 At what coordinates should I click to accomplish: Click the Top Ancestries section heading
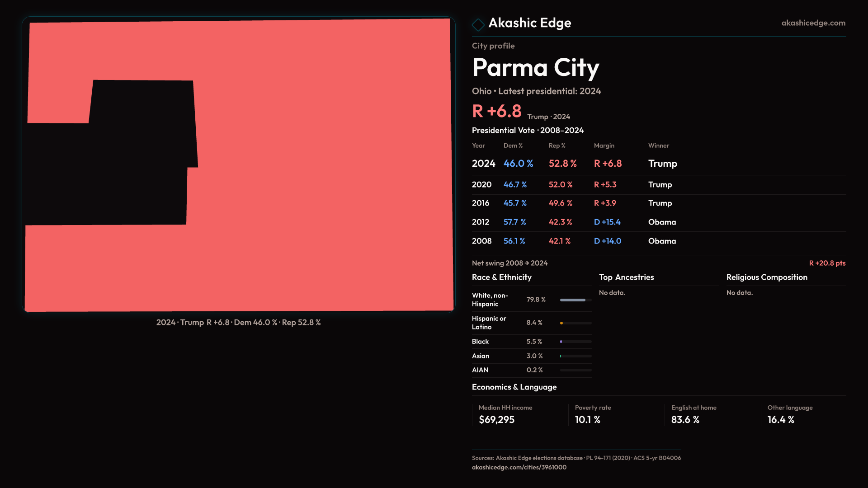pos(626,277)
